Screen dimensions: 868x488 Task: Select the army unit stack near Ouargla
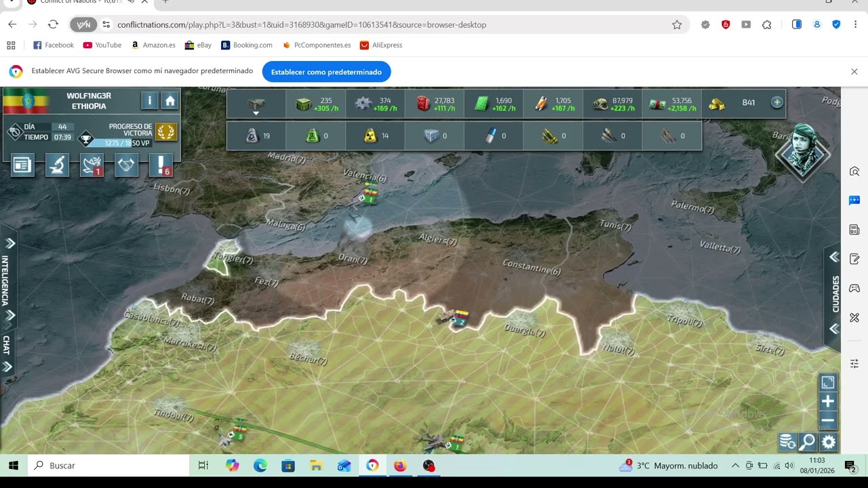(456, 317)
